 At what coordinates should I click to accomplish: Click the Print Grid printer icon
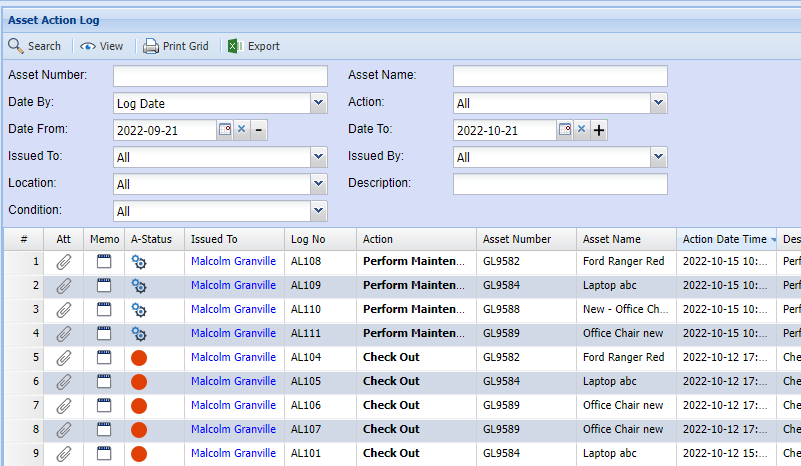point(151,46)
